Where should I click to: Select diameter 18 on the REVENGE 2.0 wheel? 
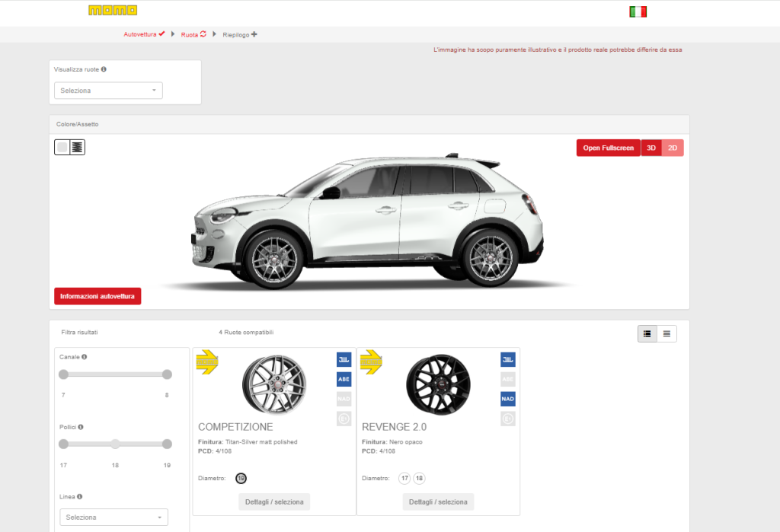click(x=418, y=478)
